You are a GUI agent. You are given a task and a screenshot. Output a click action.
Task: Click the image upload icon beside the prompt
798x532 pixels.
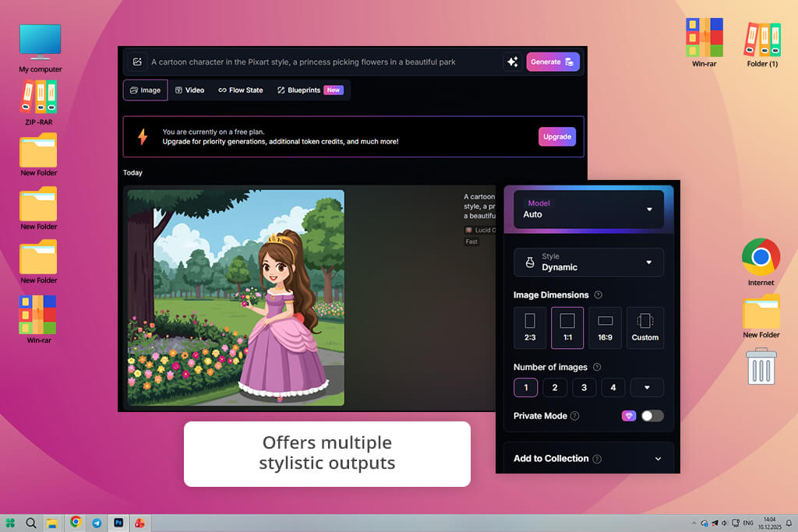tap(137, 62)
